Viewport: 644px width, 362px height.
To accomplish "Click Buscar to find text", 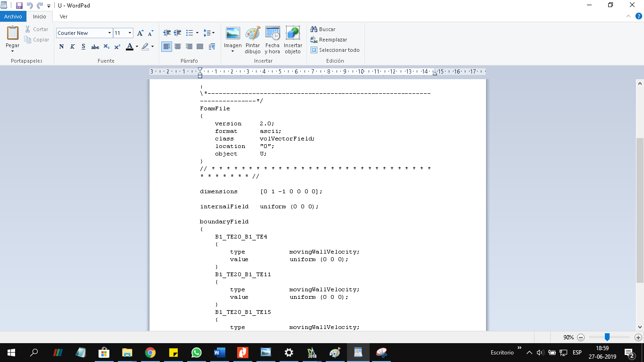I will [323, 29].
